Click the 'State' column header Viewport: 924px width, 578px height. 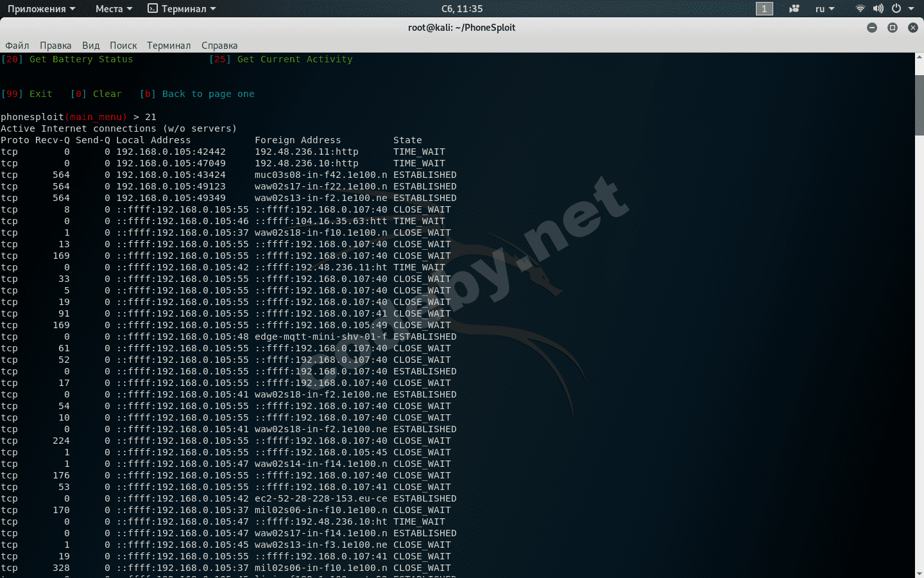point(407,140)
